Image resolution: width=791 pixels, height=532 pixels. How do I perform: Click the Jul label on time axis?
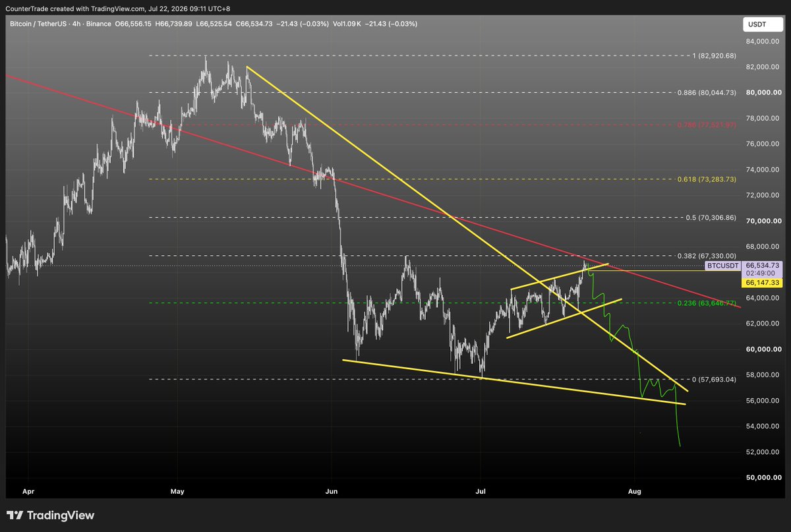point(481,492)
